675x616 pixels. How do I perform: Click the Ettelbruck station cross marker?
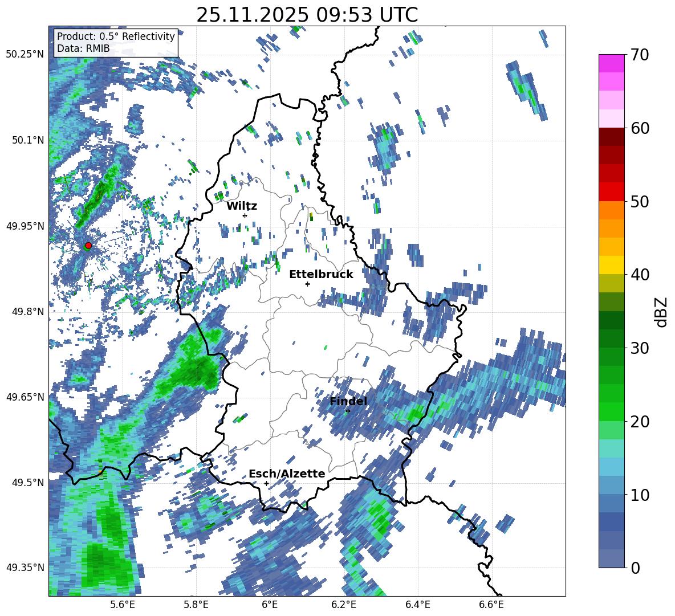tap(307, 284)
